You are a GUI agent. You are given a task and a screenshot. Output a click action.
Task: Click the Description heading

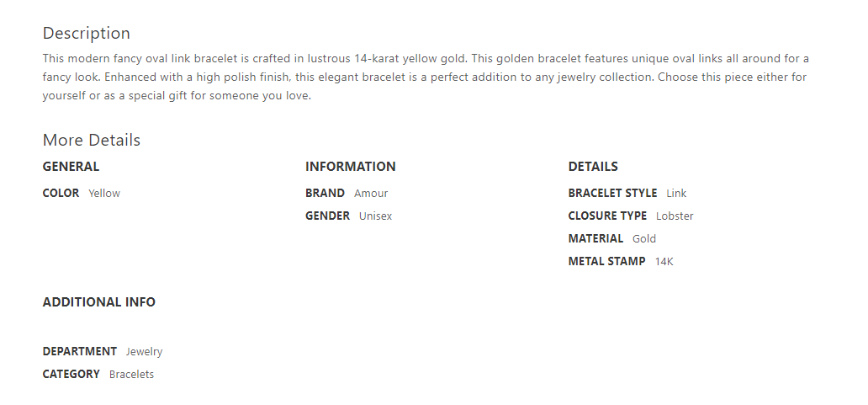(x=87, y=34)
